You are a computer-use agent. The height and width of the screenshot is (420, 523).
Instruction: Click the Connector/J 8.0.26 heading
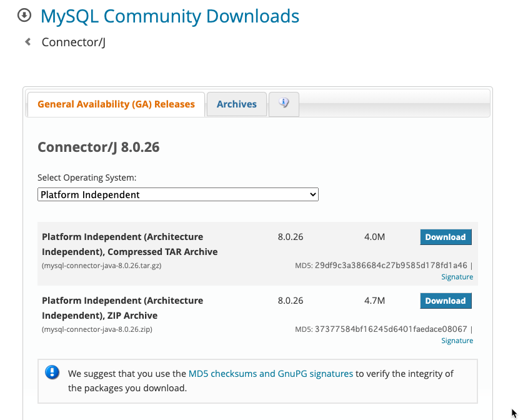(99, 147)
